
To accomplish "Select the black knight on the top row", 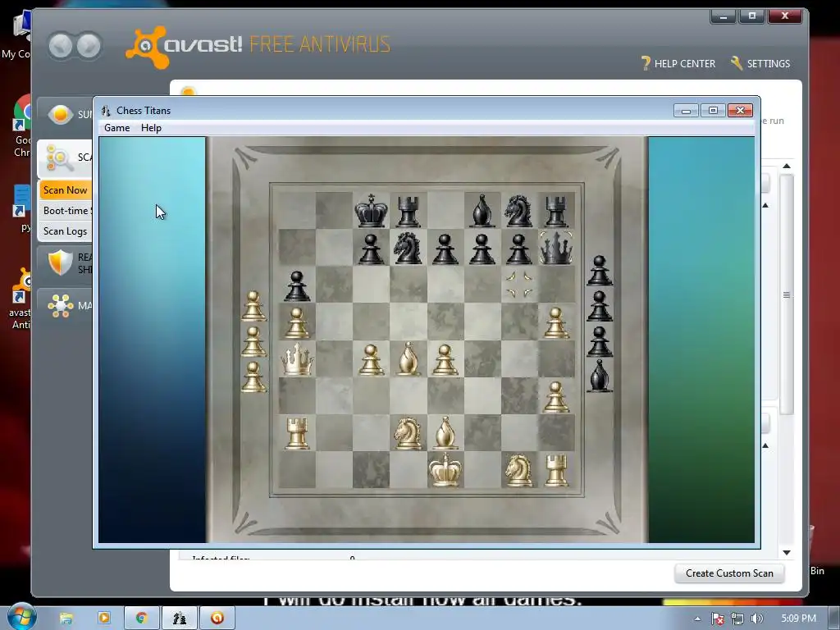I will 518,211.
